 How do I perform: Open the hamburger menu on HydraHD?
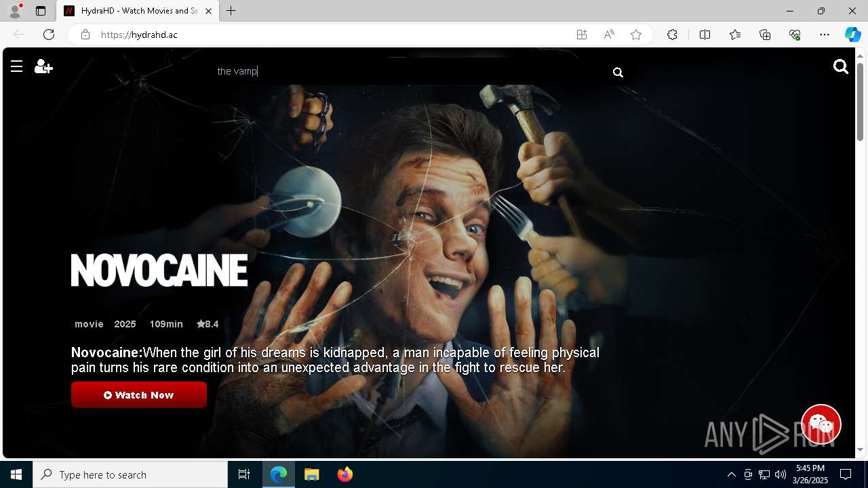tap(17, 66)
